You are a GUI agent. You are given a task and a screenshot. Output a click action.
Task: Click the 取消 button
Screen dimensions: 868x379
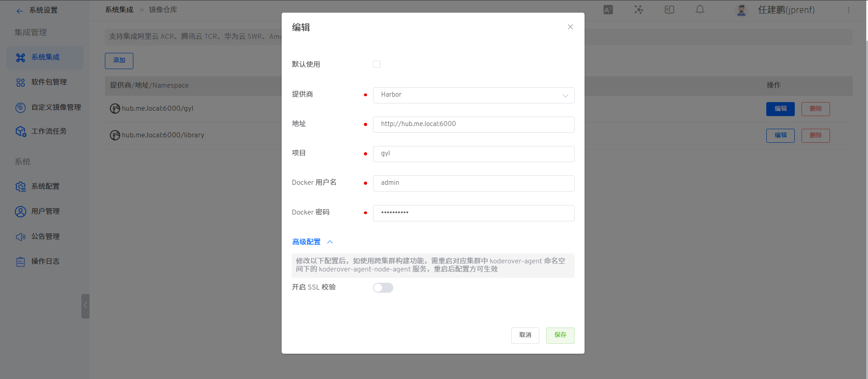pos(525,335)
